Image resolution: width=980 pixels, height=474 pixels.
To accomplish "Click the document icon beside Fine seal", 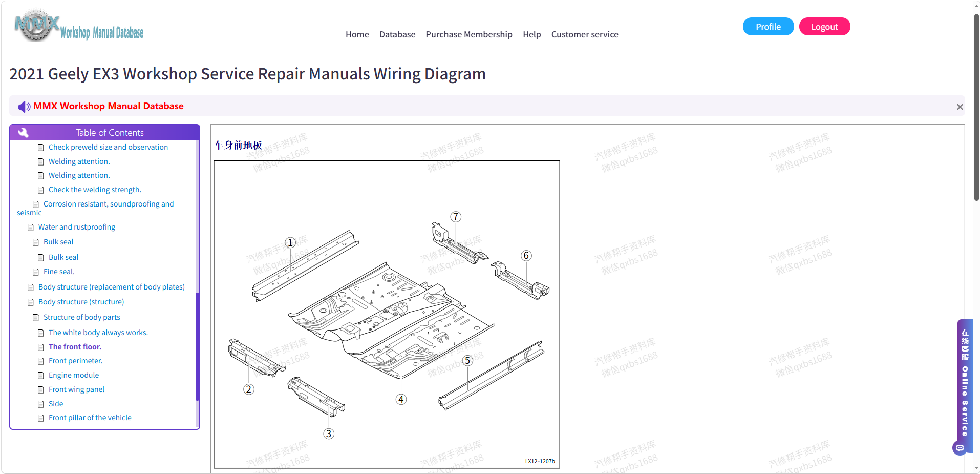I will pos(36,272).
